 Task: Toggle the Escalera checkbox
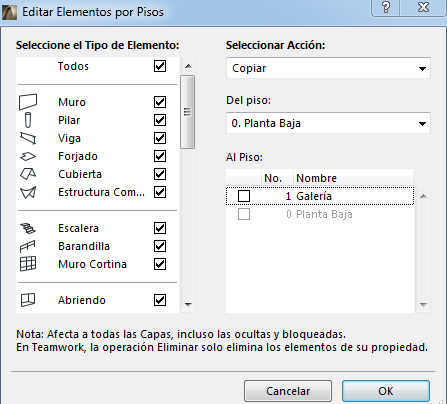[160, 228]
